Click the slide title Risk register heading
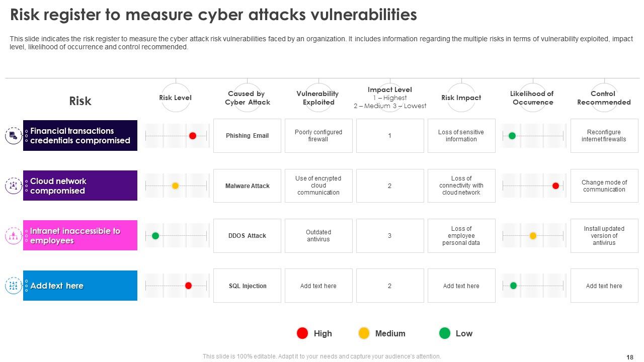Image resolution: width=644 pixels, height=362 pixels. (213, 15)
